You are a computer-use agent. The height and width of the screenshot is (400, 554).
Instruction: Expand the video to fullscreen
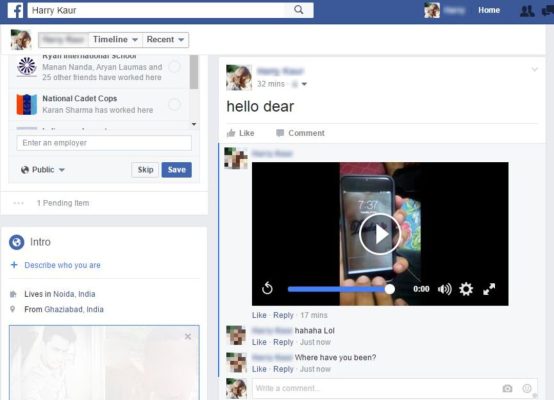[x=489, y=289]
